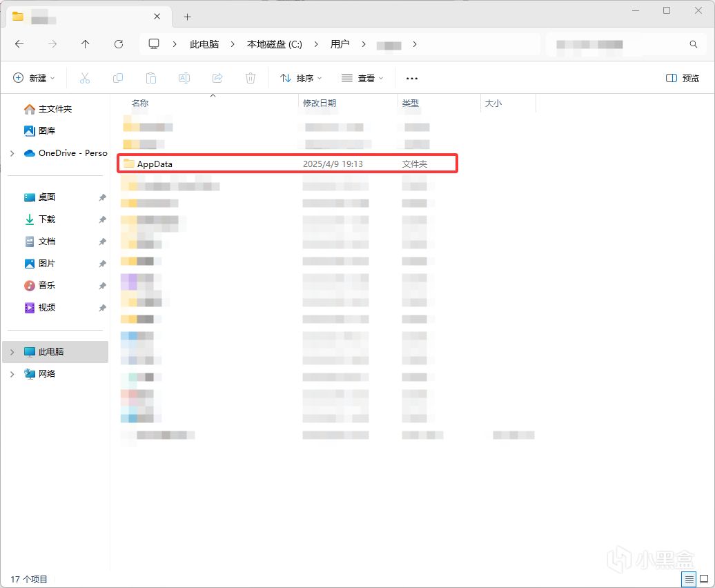
Task: Sort by the 名称 column header
Action: (x=140, y=104)
